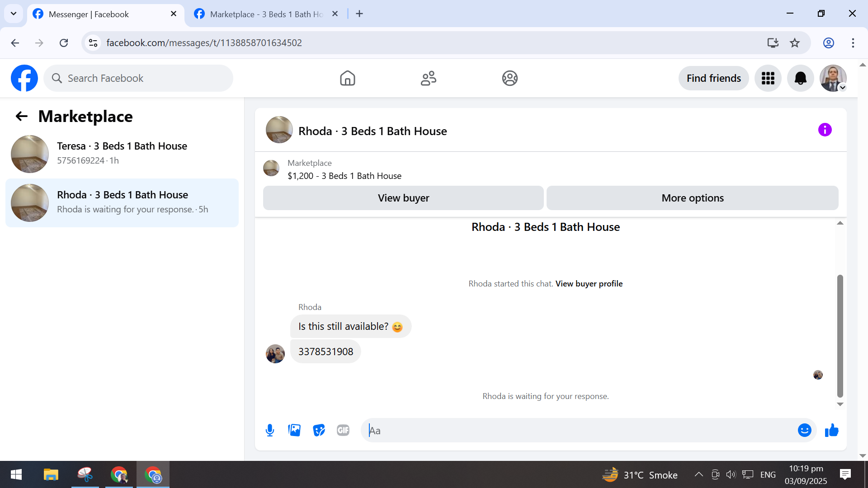Image resolution: width=868 pixels, height=488 pixels.
Task: Click the install app icon in address bar
Action: [773, 43]
